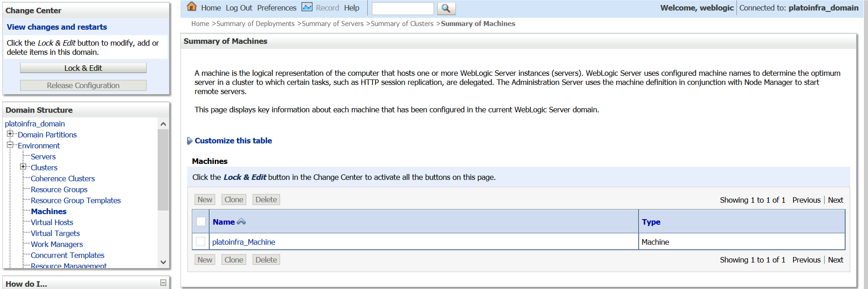
Task: Click the Name column sort arrow icon
Action: (x=241, y=222)
